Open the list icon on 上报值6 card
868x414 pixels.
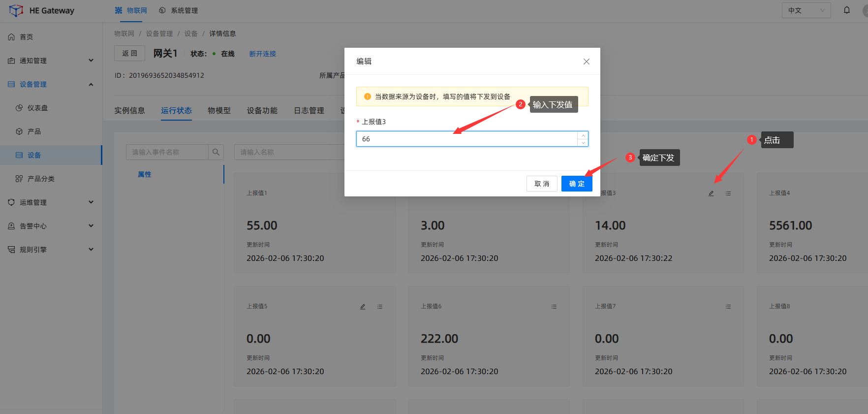(x=554, y=307)
